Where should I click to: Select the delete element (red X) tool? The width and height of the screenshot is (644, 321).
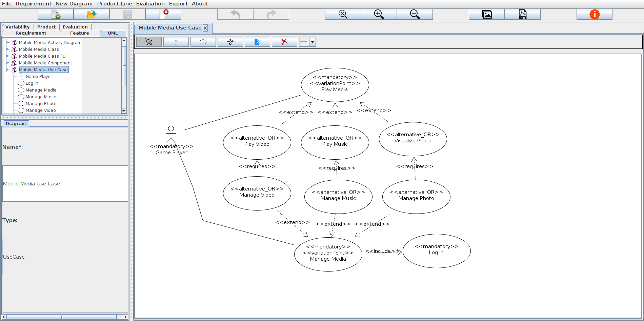tap(284, 41)
